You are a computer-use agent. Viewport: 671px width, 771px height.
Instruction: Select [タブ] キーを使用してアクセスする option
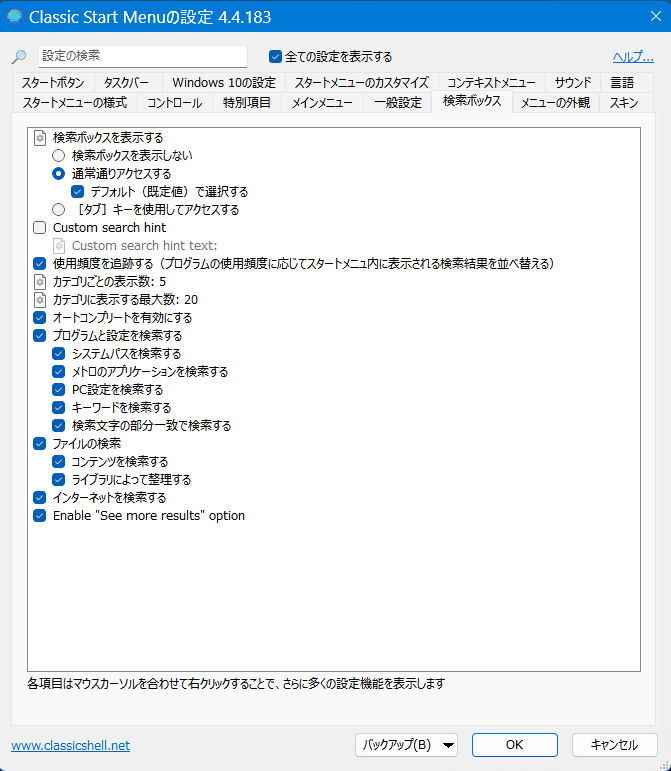pos(58,209)
